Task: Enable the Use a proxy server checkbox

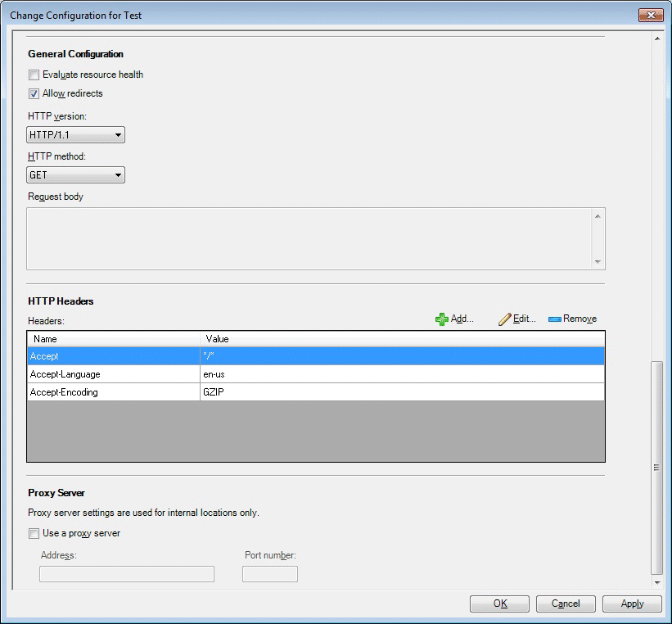Action: point(34,533)
